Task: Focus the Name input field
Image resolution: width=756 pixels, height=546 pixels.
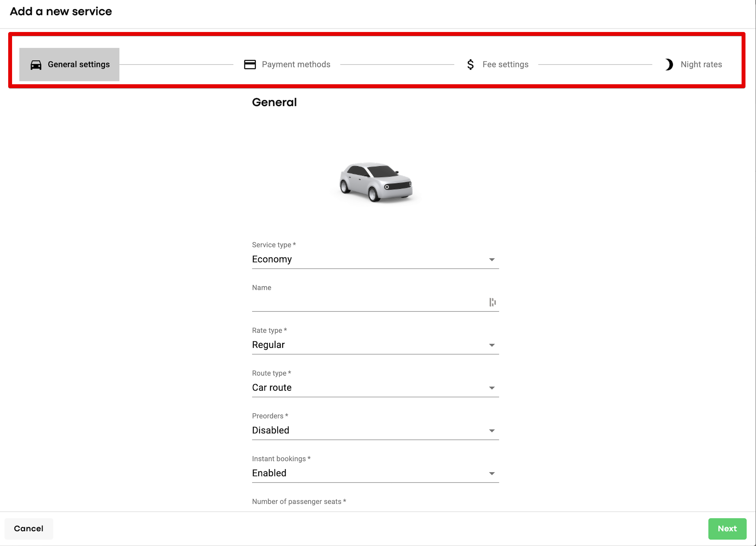Action: click(x=366, y=302)
